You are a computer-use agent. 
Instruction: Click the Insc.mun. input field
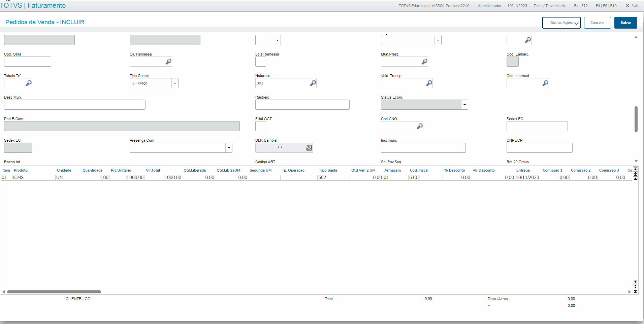[x=423, y=148]
